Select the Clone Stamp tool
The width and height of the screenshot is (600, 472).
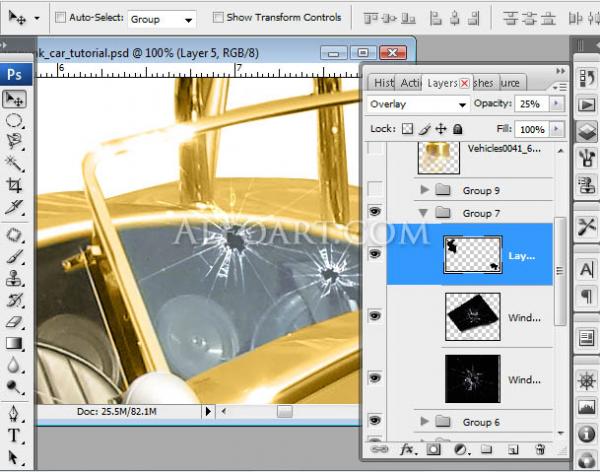click(15, 279)
